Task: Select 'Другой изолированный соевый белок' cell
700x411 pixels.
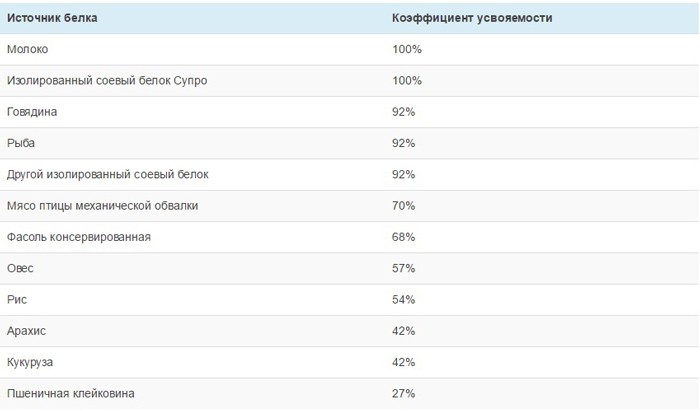Action: click(x=108, y=174)
